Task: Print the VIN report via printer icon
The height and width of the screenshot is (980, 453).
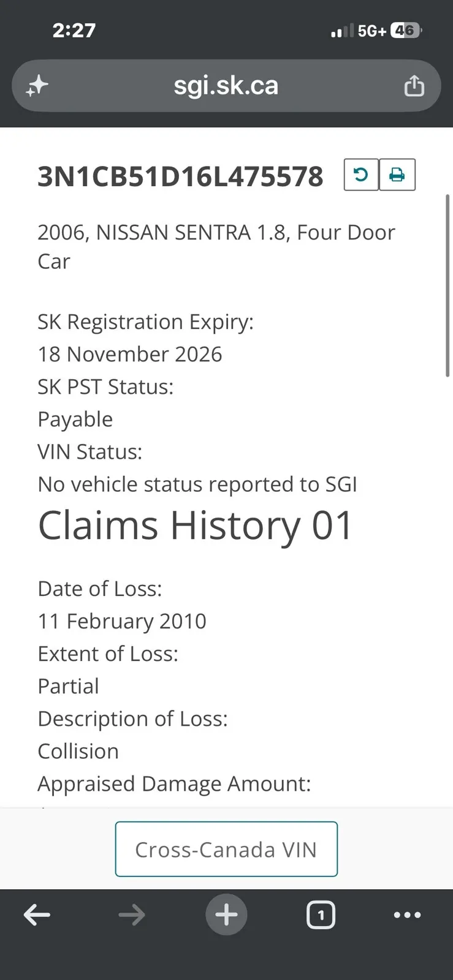Action: 397,175
